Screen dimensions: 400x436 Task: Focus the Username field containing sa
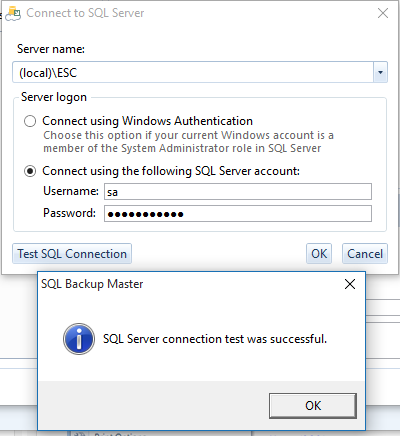point(238,192)
